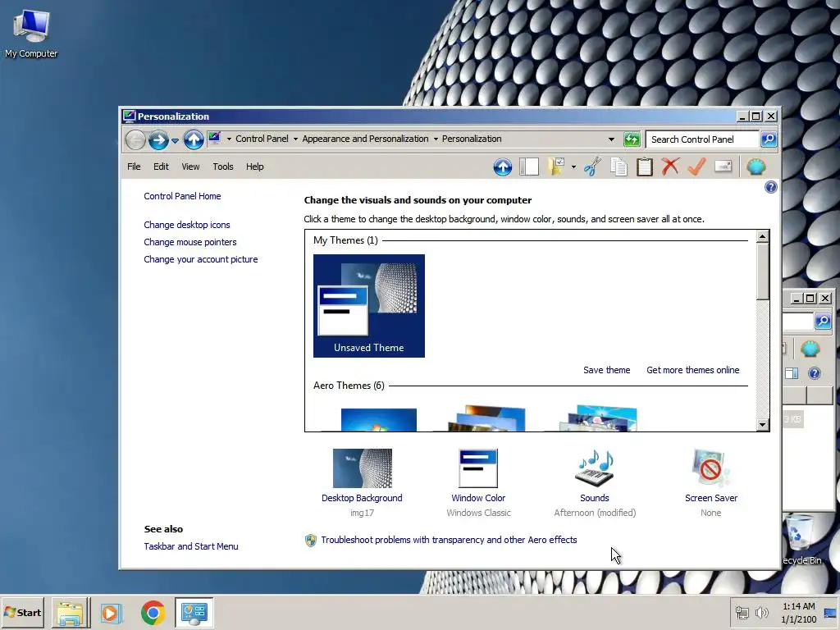Screen dimensions: 840x630
Task: Click the search magnifier button in Personalization
Action: (769, 139)
